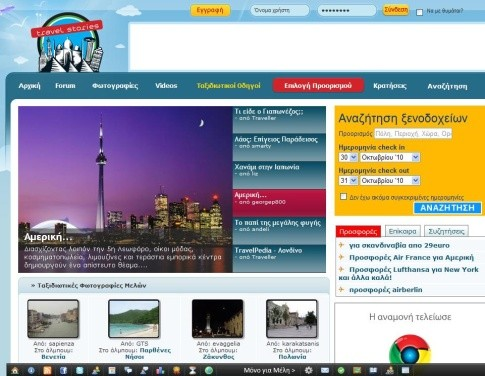
Task: Tick the 'Να με θυμάσαι?' remember me checkbox
Action: 420,12
